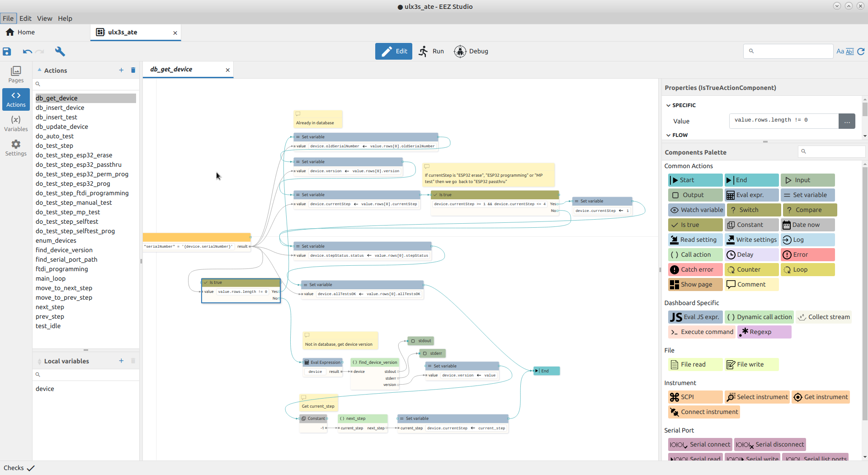The width and height of the screenshot is (868, 475).
Task: Switch to the Home tab
Action: coord(20,32)
